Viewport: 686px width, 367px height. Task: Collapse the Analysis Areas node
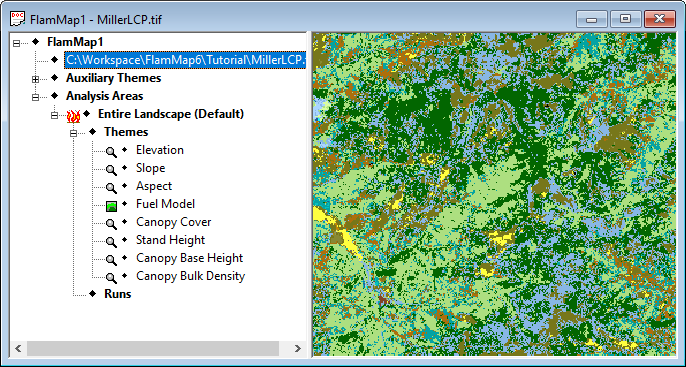(x=35, y=97)
